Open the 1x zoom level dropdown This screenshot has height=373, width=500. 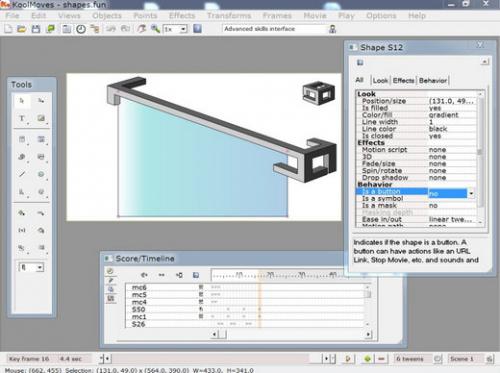coord(175,29)
